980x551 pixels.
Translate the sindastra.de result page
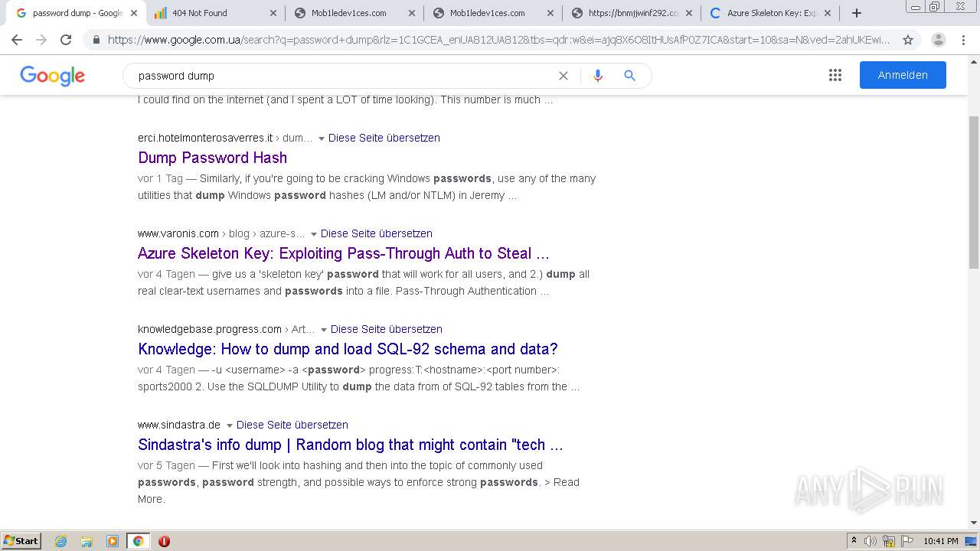click(x=292, y=425)
